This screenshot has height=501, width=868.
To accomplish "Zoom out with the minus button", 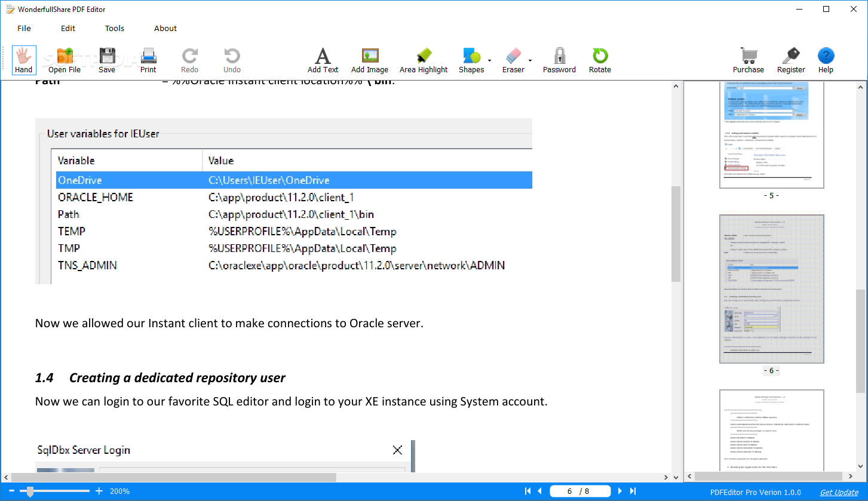I will [x=11, y=491].
